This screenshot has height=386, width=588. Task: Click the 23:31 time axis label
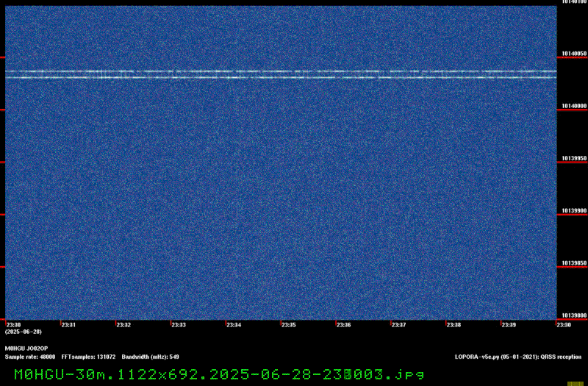tap(68, 325)
